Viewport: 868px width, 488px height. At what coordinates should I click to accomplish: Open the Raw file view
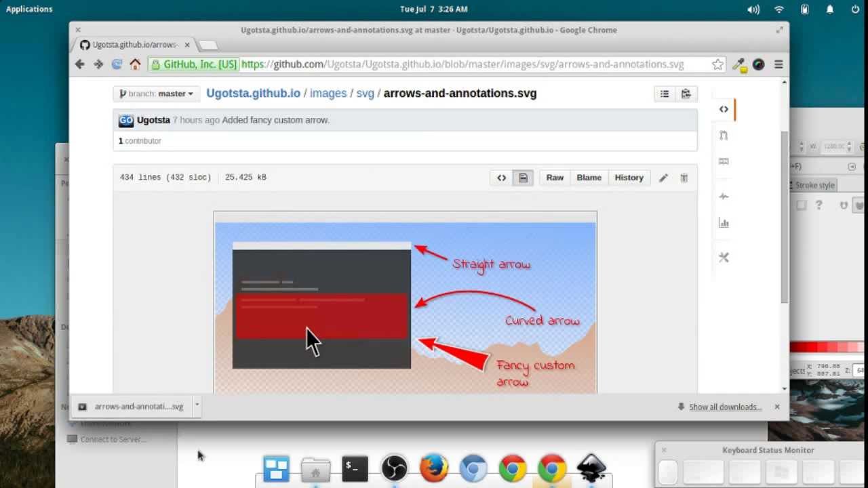[555, 178]
